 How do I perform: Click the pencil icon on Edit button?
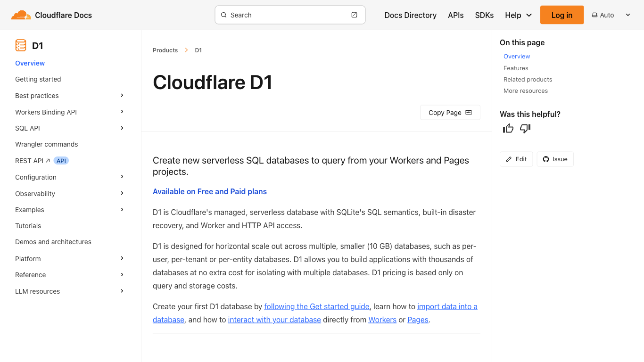(509, 159)
